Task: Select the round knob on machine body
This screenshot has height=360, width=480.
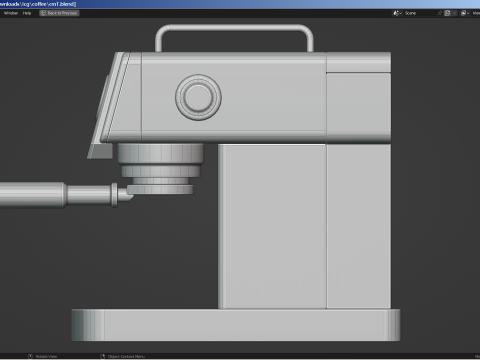Action: pos(198,97)
